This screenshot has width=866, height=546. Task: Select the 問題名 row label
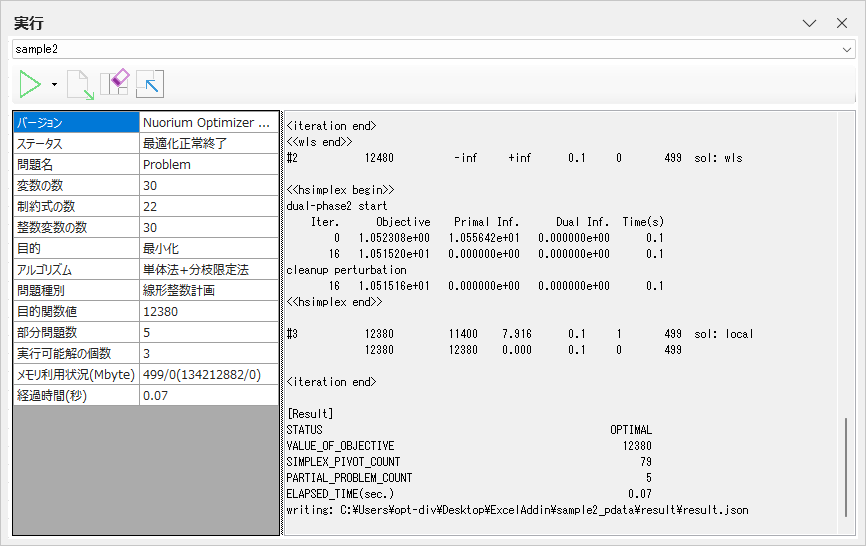[76, 165]
